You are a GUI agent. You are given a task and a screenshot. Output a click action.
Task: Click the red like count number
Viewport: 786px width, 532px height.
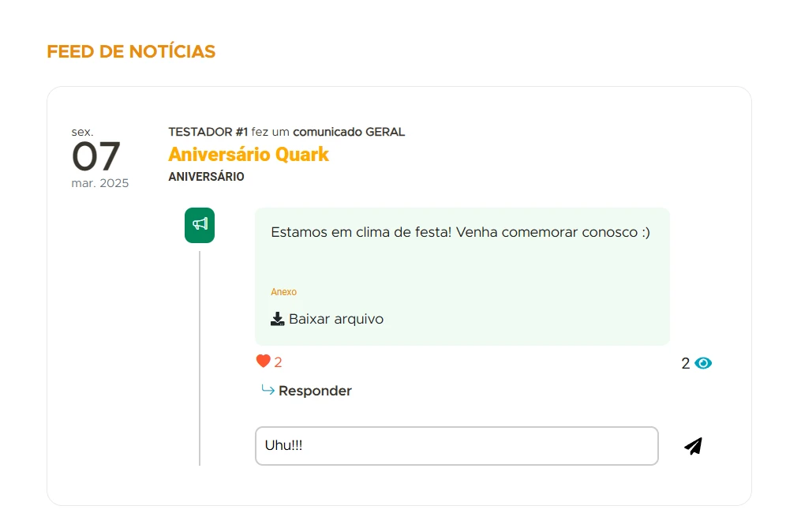pos(278,362)
